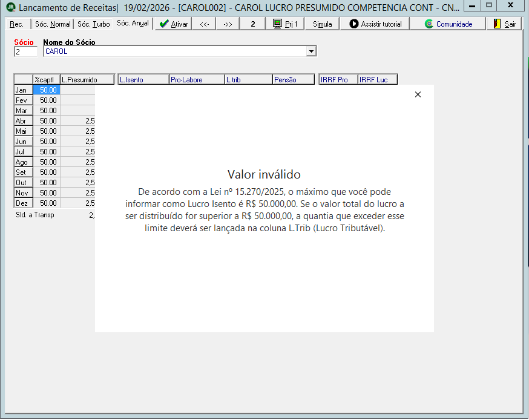Open the Sóc. Turbo tab
The height and width of the screenshot is (420, 529).
pos(93,24)
